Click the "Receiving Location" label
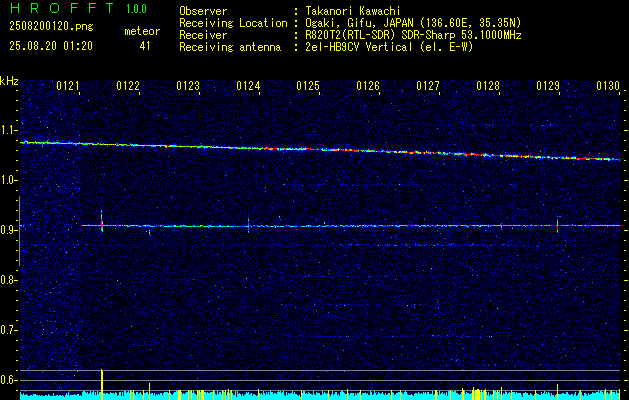 coord(233,23)
